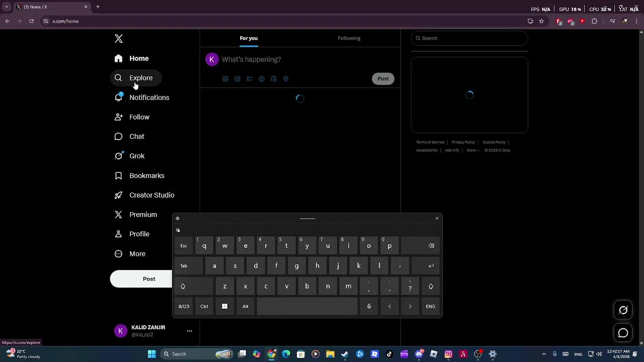Open Profile in the sidebar

click(x=132, y=234)
